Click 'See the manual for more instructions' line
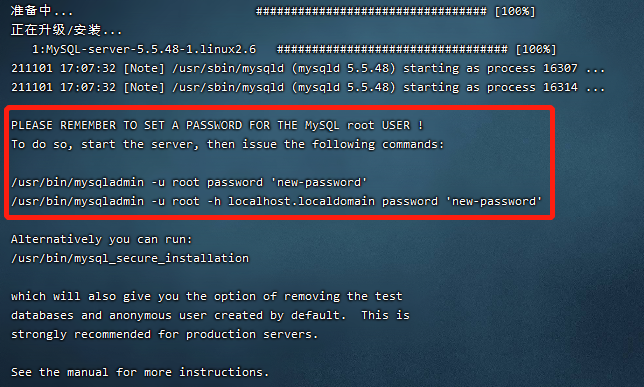 pos(140,372)
